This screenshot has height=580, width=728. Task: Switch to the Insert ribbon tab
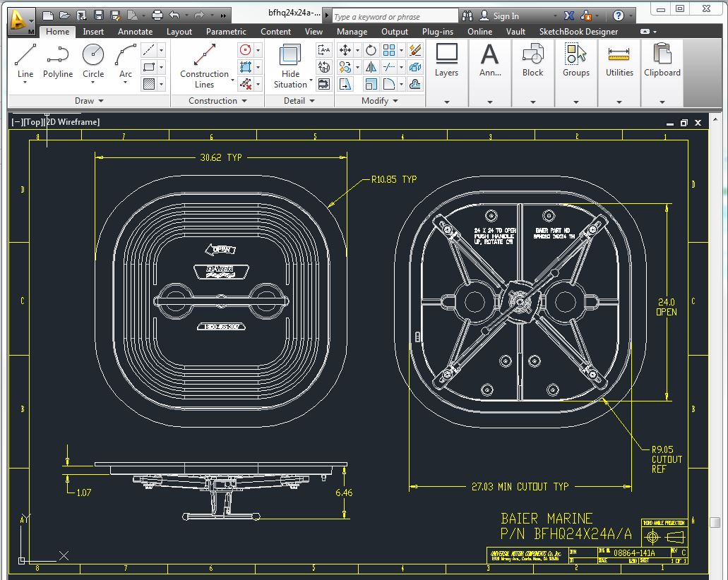pyautogui.click(x=93, y=32)
